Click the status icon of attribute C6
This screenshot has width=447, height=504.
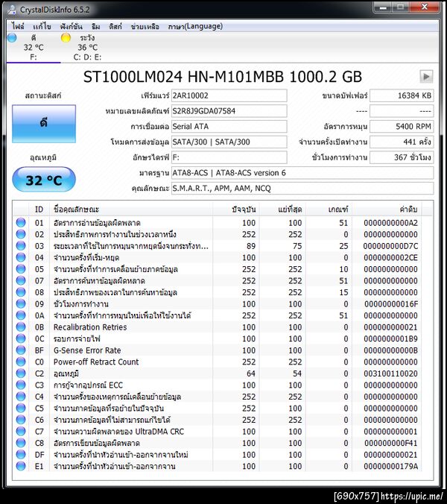point(21,420)
